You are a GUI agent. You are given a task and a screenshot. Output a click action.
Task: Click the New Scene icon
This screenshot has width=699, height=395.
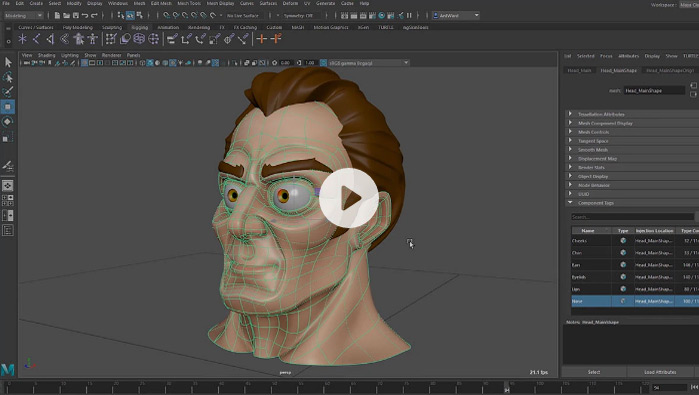click(57, 16)
